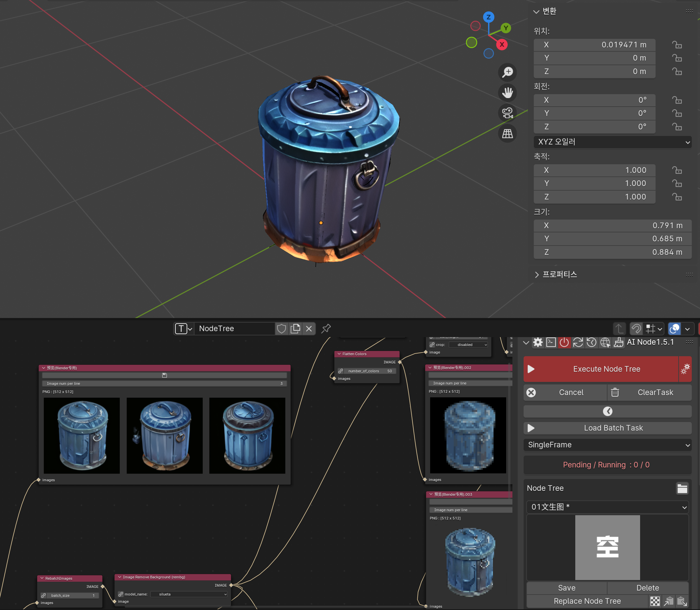Viewport: 700px width, 610px height.
Task: Click the number_of_colors slider field
Action: (369, 371)
